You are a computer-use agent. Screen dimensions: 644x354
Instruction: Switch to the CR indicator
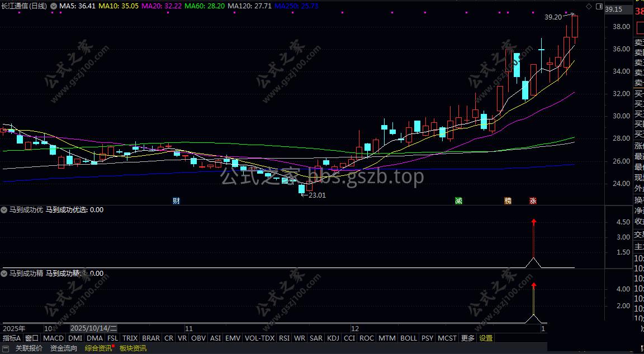click(169, 338)
